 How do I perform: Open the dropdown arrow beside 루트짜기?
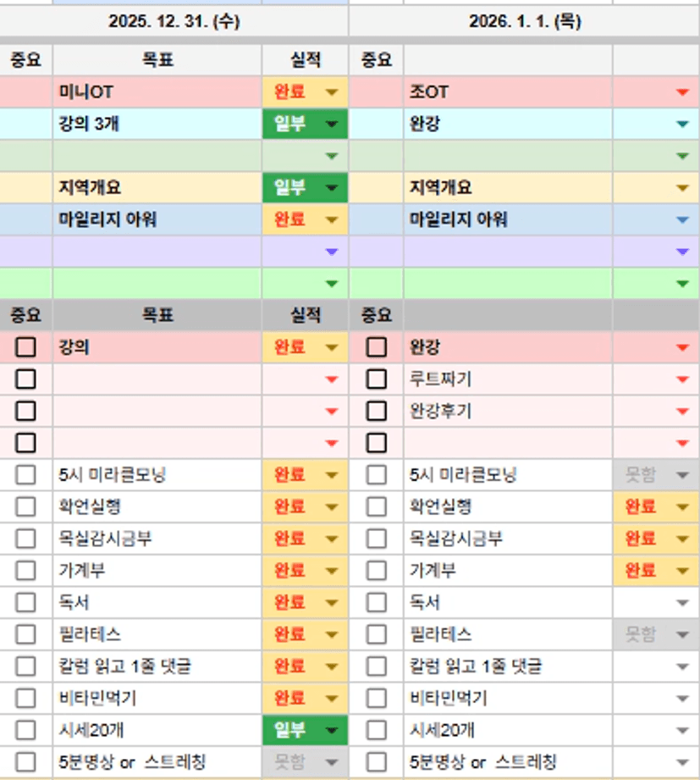click(x=682, y=379)
